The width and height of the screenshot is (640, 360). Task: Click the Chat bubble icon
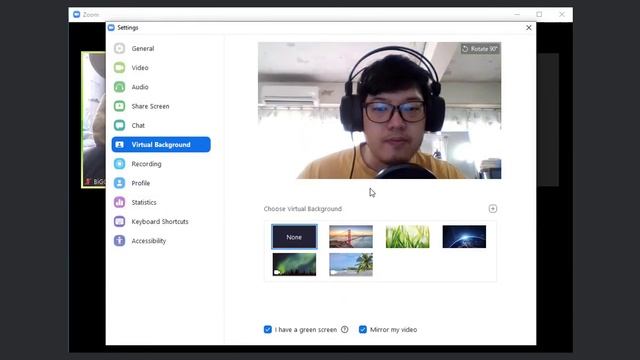point(119,125)
